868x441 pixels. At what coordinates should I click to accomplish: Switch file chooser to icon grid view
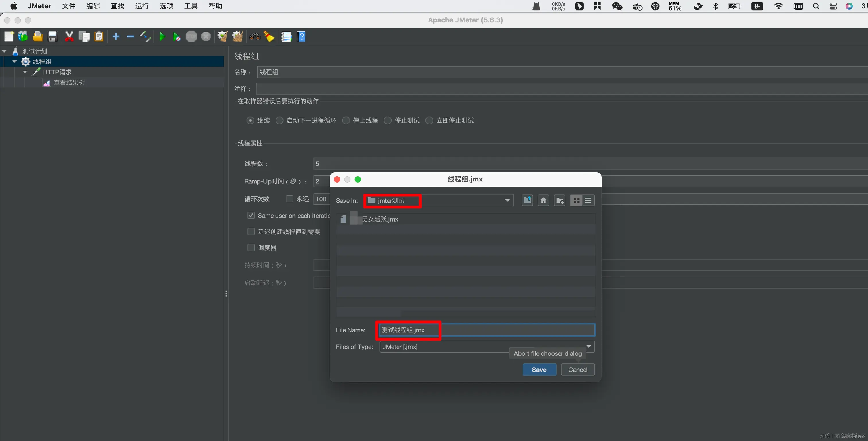coord(577,200)
